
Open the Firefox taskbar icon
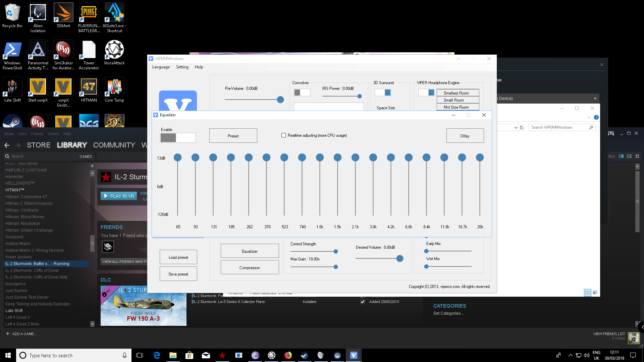pyautogui.click(x=288, y=355)
